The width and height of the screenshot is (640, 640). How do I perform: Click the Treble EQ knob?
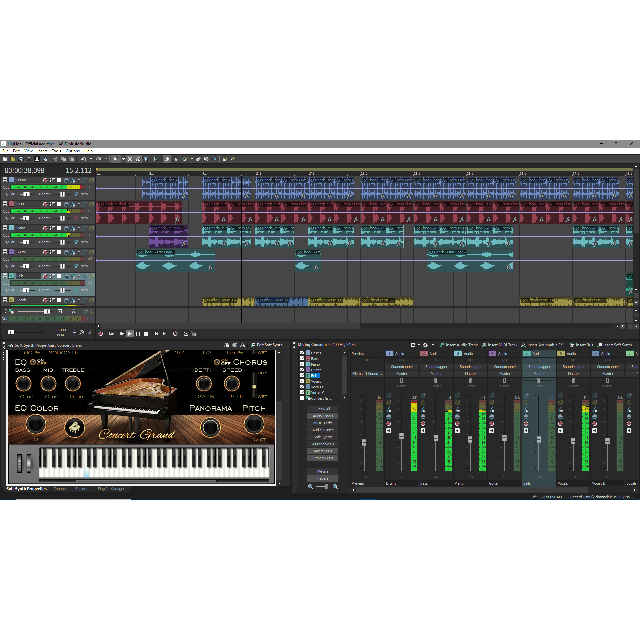pos(72,384)
